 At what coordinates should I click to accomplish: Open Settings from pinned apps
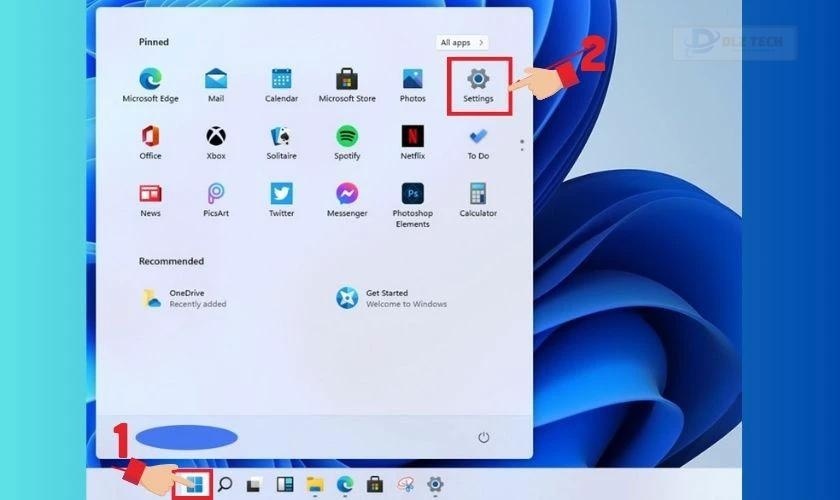coord(478,80)
